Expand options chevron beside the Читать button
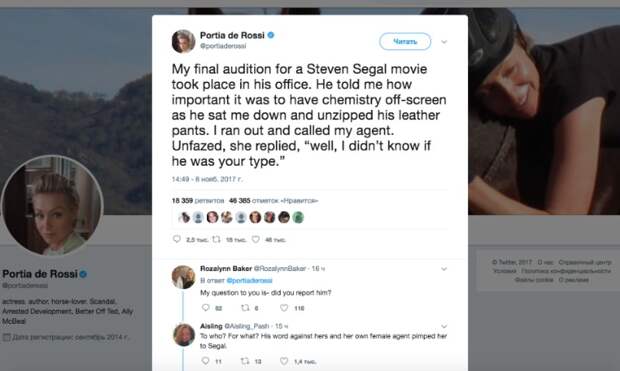Viewport: 620px width, 371px height. [444, 42]
